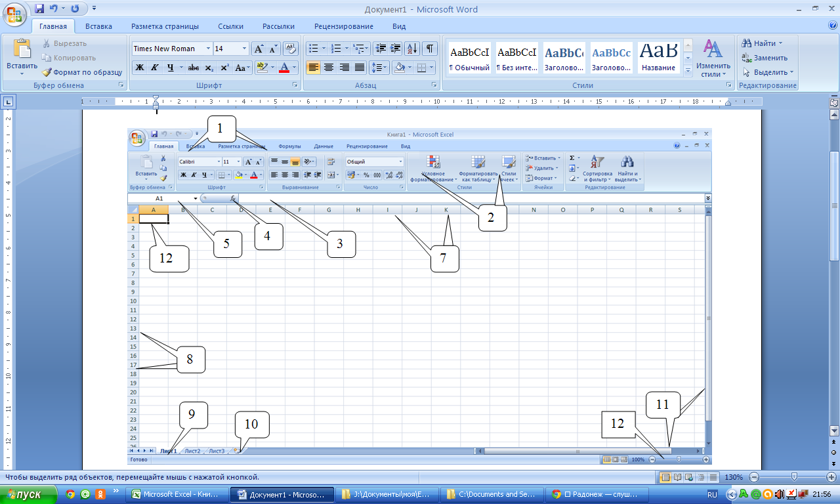Click the Word zoom slider thumb
The image size is (840, 504).
point(794,477)
